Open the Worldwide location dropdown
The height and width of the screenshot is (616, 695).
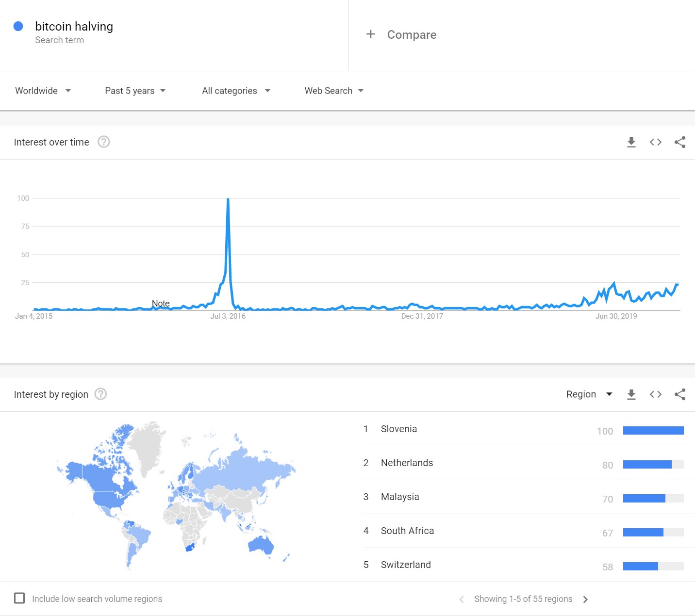(43, 91)
